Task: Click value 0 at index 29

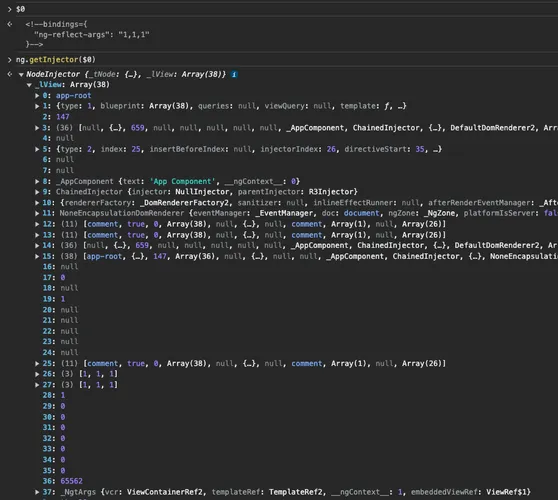Action: coord(63,406)
